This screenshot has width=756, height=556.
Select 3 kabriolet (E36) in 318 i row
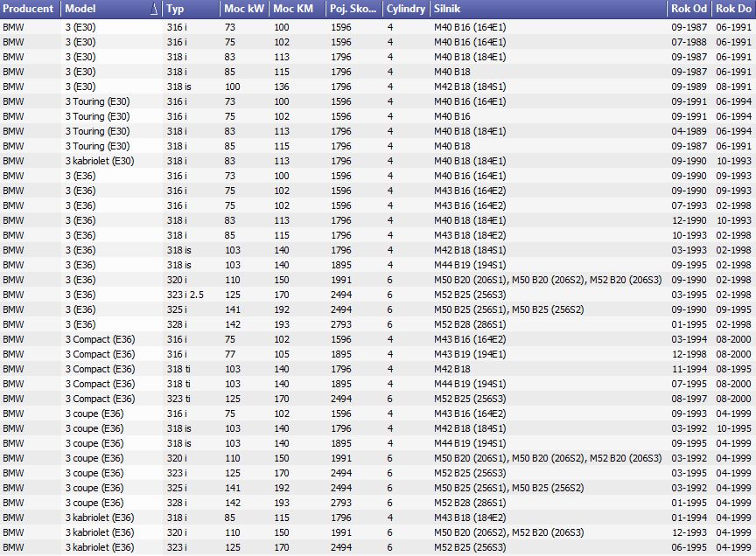[100, 518]
